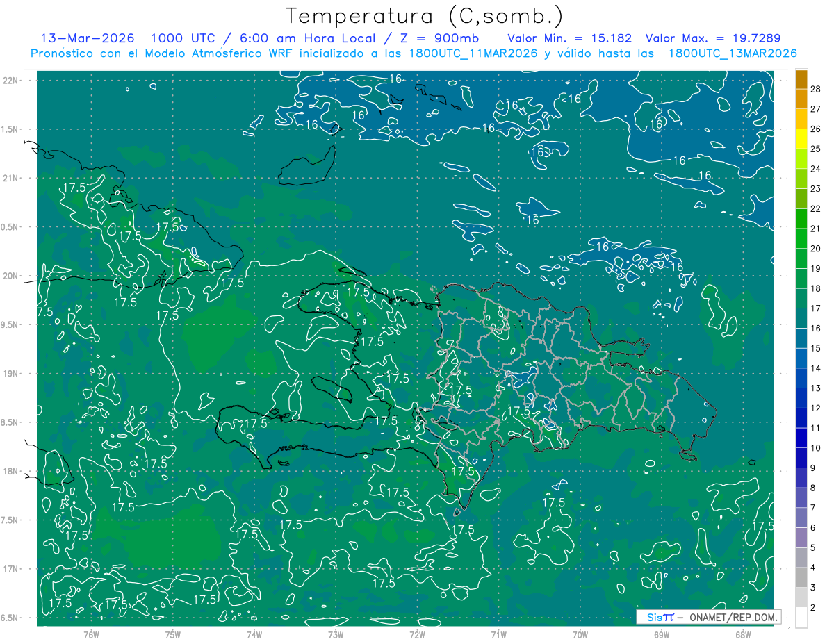This screenshot has width=834, height=644.
Task: Pick the blue colorbar segment between 12 and 13
Action: pos(801,398)
